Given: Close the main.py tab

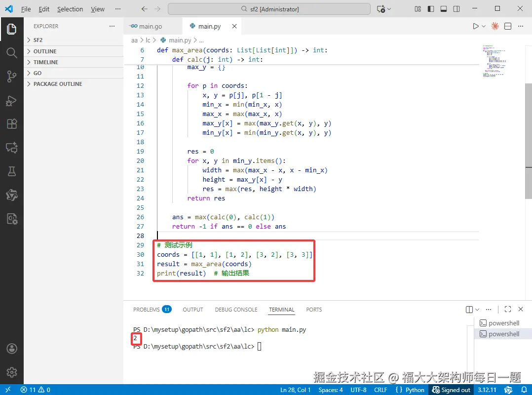Looking at the screenshot, I should 234,26.
